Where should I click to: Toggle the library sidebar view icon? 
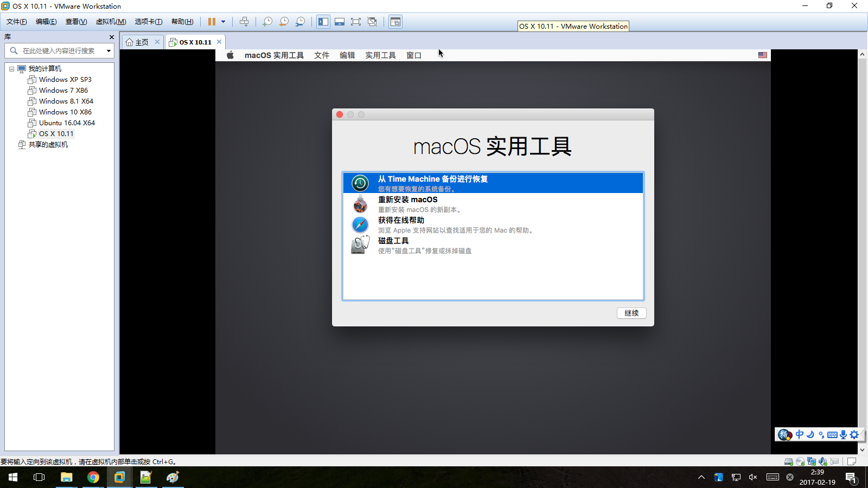coord(323,22)
